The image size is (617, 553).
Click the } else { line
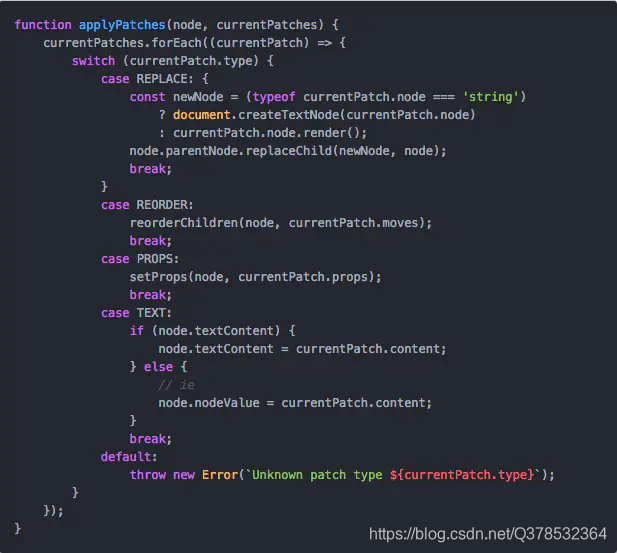click(159, 367)
